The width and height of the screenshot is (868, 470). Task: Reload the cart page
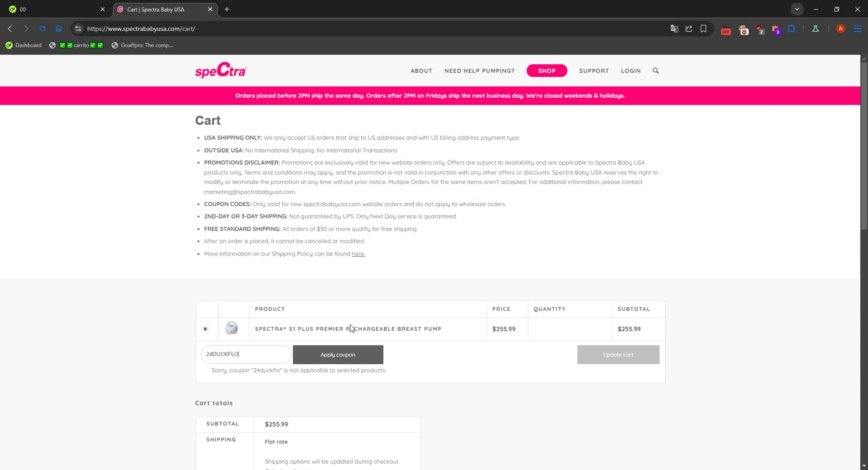click(x=42, y=28)
